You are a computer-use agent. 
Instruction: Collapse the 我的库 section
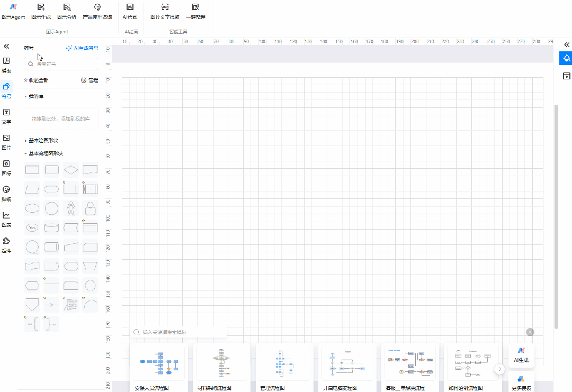36,96
